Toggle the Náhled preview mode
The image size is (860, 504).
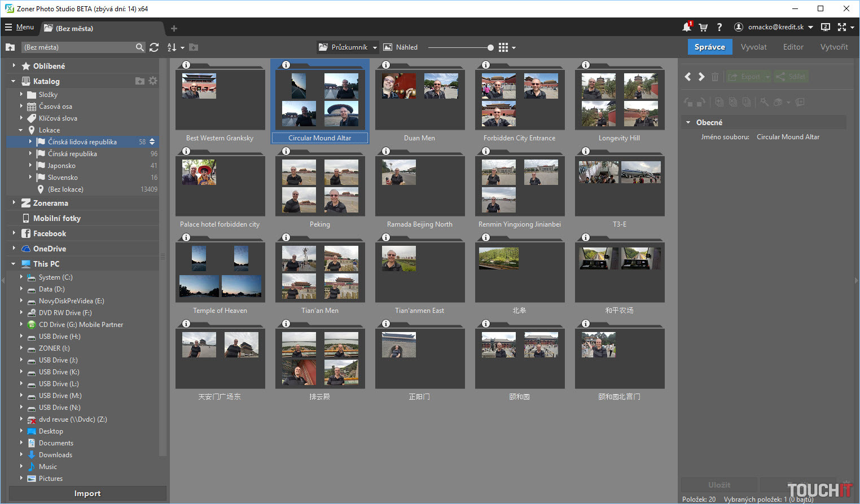coord(401,47)
